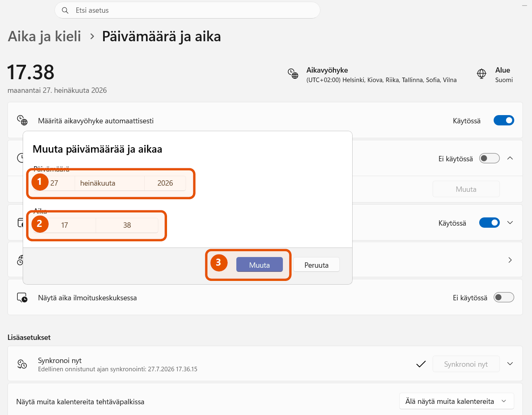Enable the Ei käytössä automatic time switch
Viewport: 532px width, 415px height.
coord(490,158)
